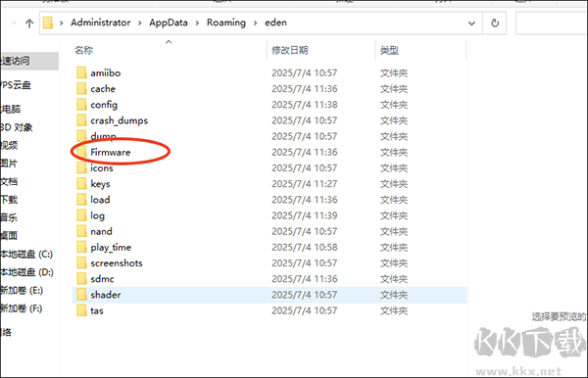Expand chevron after Administrator in address bar

point(140,24)
